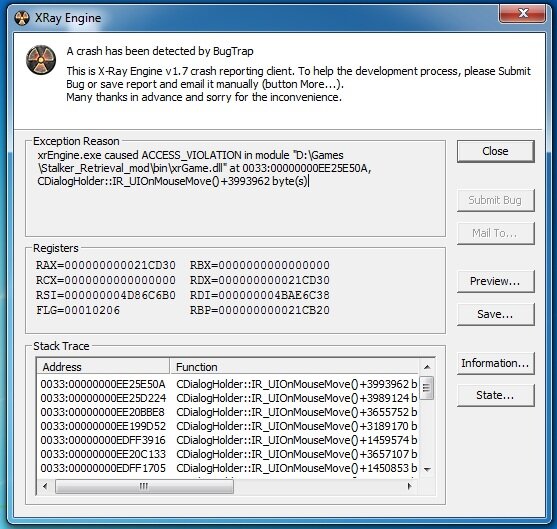Click the radiation icon in the title bar
The height and width of the screenshot is (529, 557).
click(x=22, y=18)
